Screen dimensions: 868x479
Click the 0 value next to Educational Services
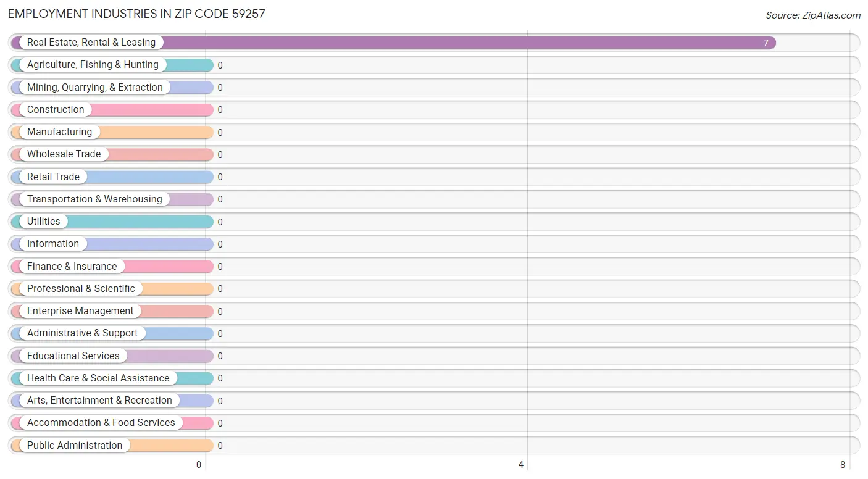[220, 356]
